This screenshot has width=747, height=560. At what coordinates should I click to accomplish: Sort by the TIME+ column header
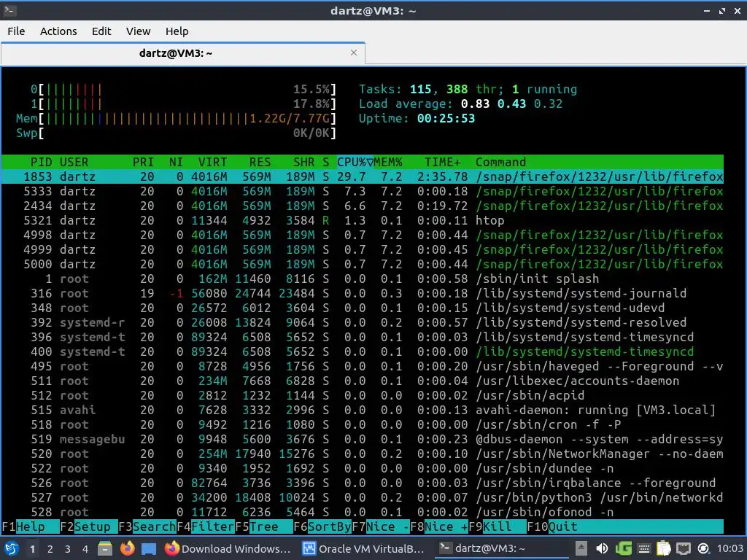tap(443, 162)
